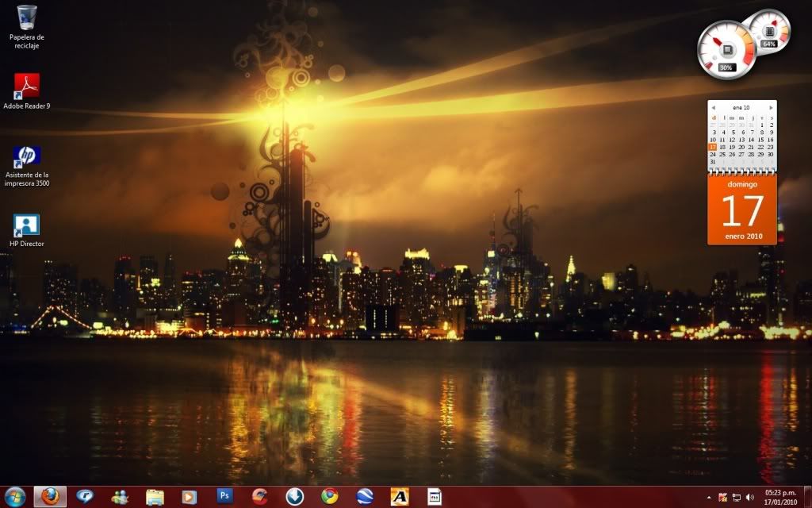
Task: Open the Papelera de reciclaje desktop icon
Action: point(26,17)
